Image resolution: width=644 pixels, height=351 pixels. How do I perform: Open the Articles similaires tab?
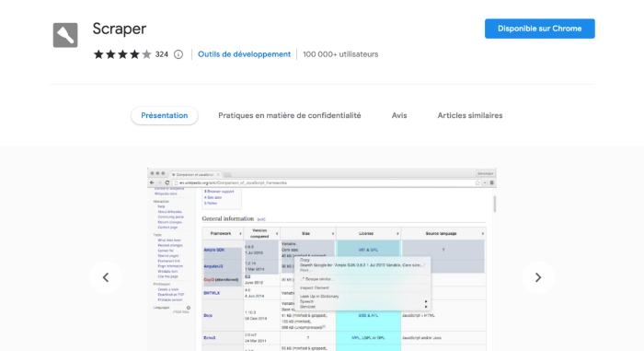[x=470, y=116]
